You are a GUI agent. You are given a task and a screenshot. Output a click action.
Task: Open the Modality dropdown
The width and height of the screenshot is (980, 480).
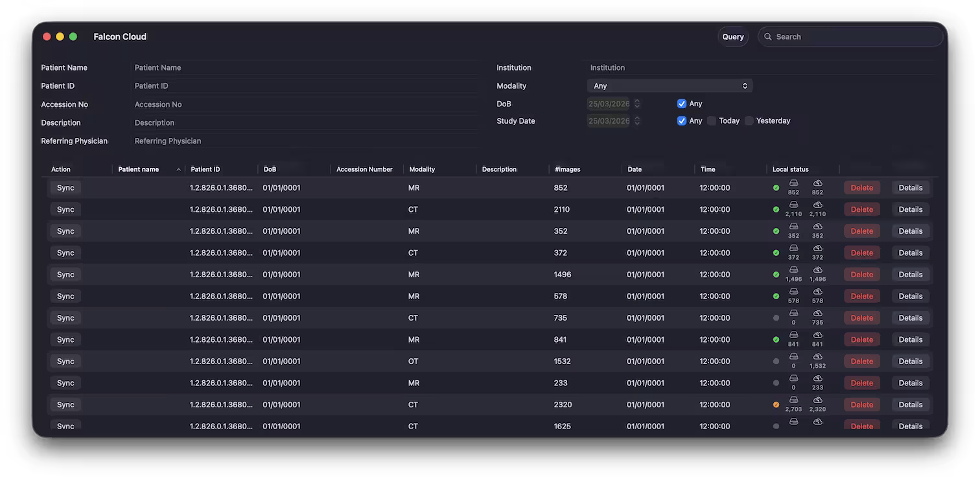point(670,86)
